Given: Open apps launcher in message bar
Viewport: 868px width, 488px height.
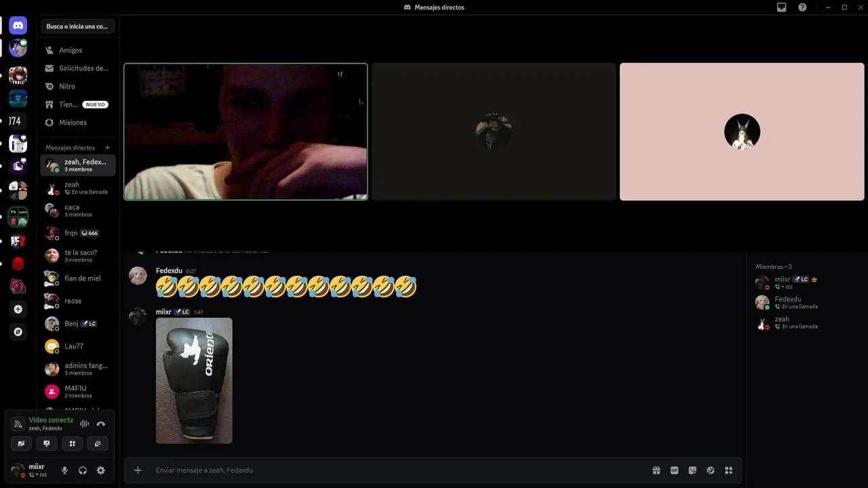Looking at the screenshot, I should (728, 470).
